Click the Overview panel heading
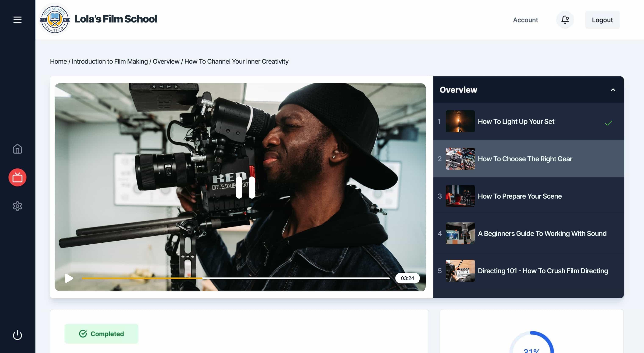Image resolution: width=644 pixels, height=353 pixels. coord(458,90)
